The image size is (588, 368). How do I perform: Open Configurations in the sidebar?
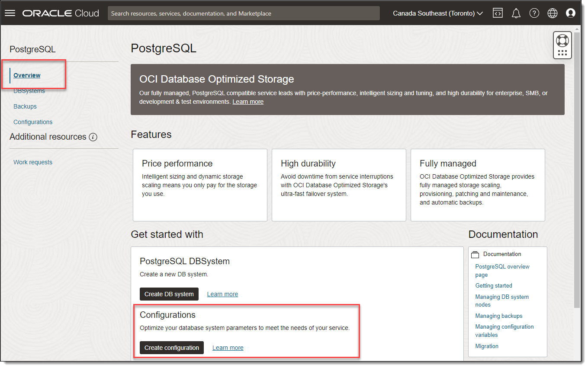33,122
